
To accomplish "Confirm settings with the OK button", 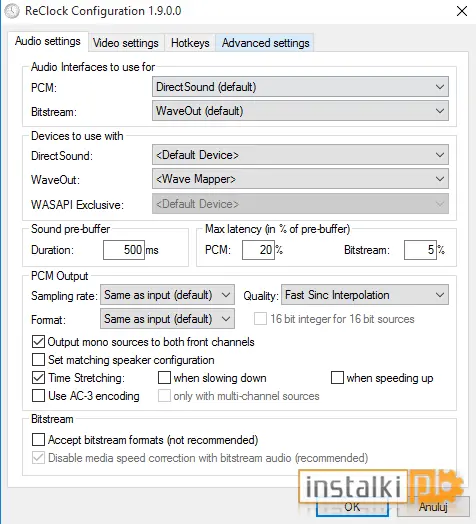I will coord(352,507).
